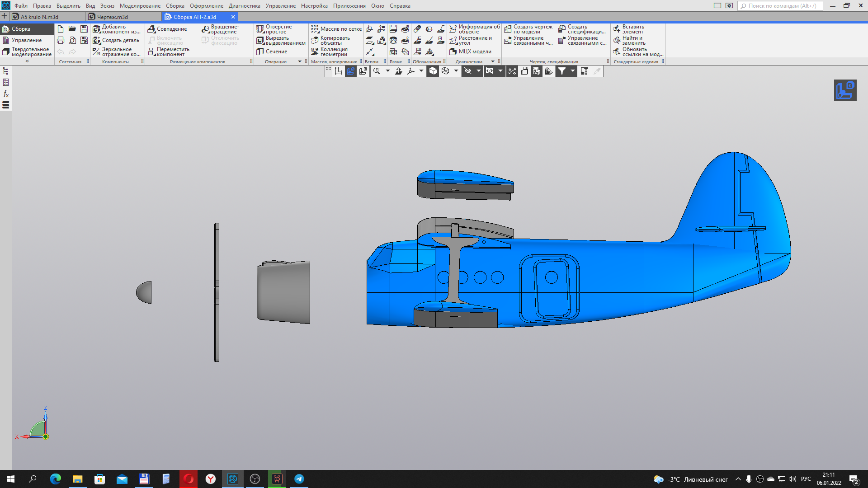868x488 pixels.
Task: Toggle shaded display mode cube
Action: tap(433, 71)
